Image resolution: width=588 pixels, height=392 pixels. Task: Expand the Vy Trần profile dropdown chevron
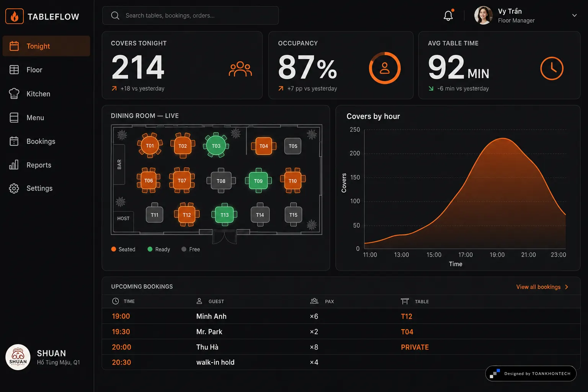pyautogui.click(x=574, y=15)
